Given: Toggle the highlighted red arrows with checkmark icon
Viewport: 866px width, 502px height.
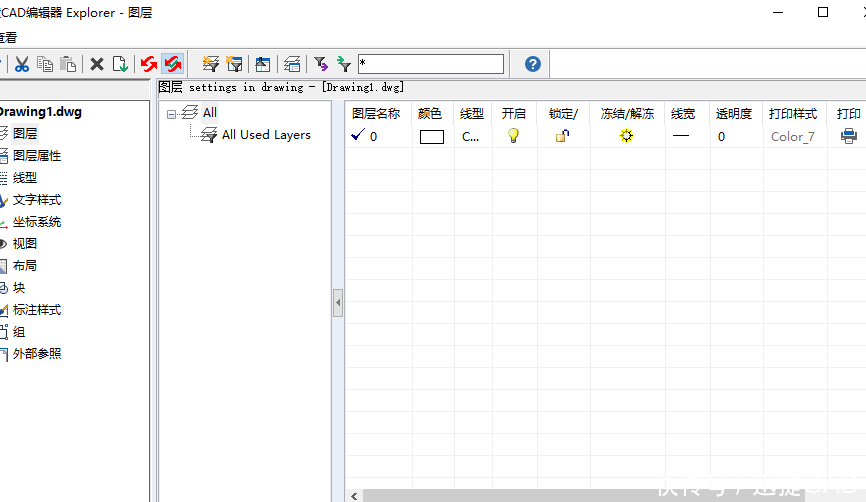Looking at the screenshot, I should [173, 64].
